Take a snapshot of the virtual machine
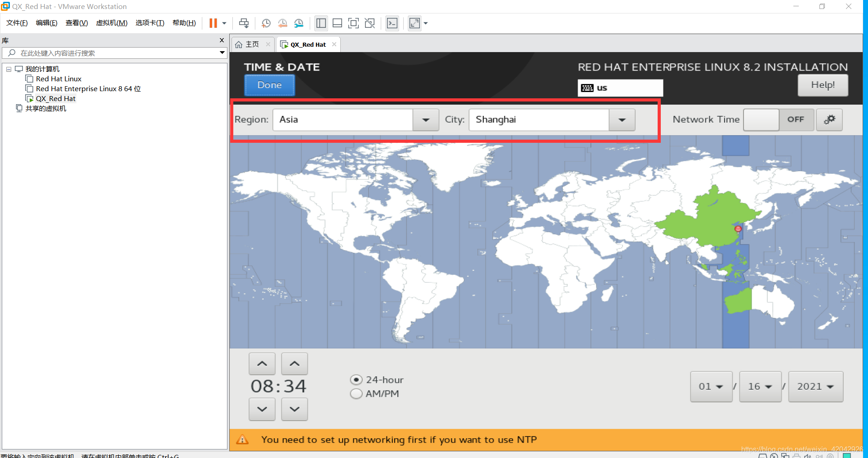Viewport: 868px width, 458px height. (266, 23)
